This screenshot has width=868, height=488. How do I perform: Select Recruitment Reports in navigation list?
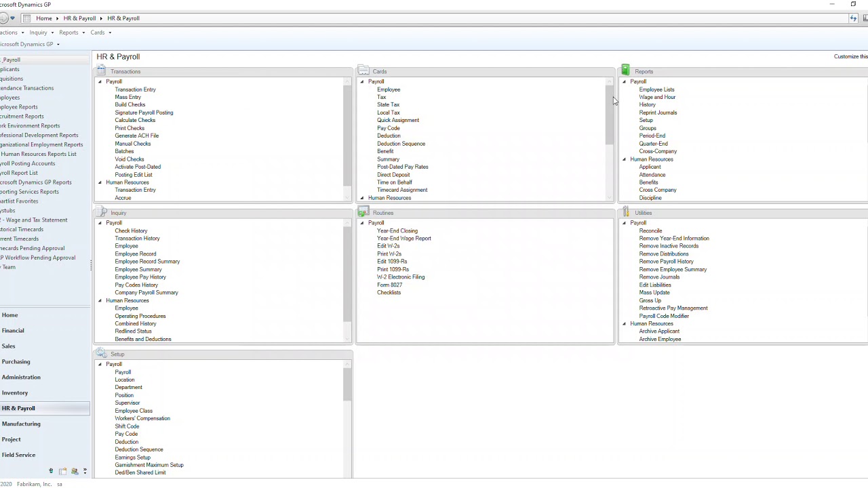pos(21,117)
